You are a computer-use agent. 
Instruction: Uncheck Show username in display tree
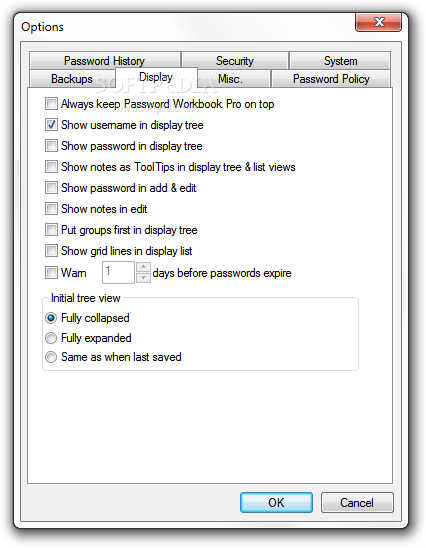point(51,125)
